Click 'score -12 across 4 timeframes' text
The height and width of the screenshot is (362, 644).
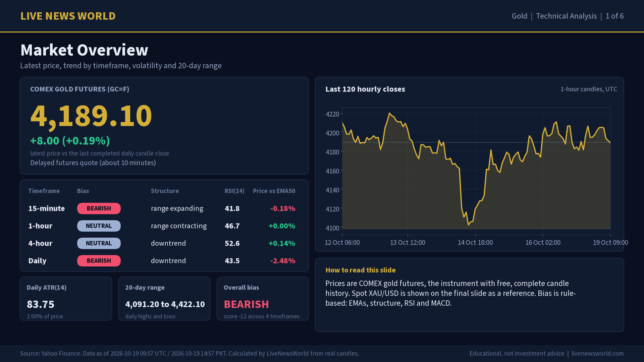[x=262, y=316]
